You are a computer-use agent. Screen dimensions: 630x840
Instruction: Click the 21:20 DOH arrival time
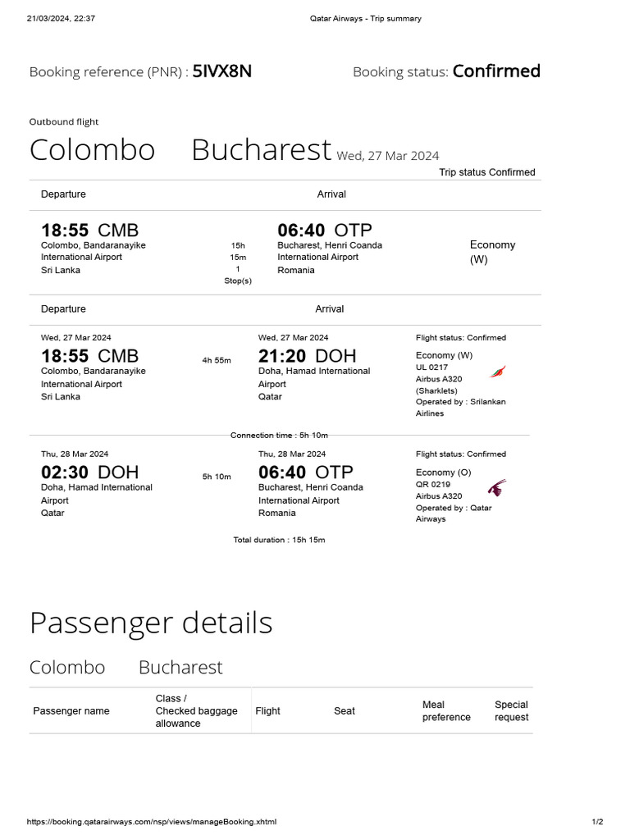coord(308,355)
